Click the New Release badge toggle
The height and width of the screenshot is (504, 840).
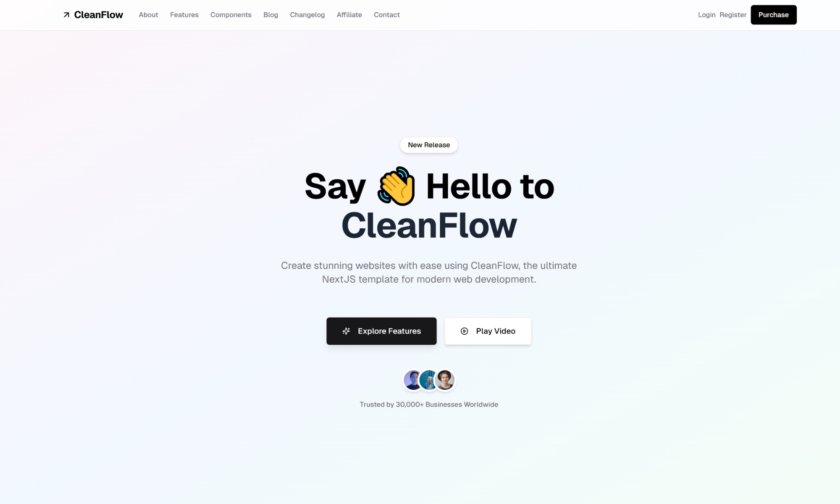tap(428, 144)
